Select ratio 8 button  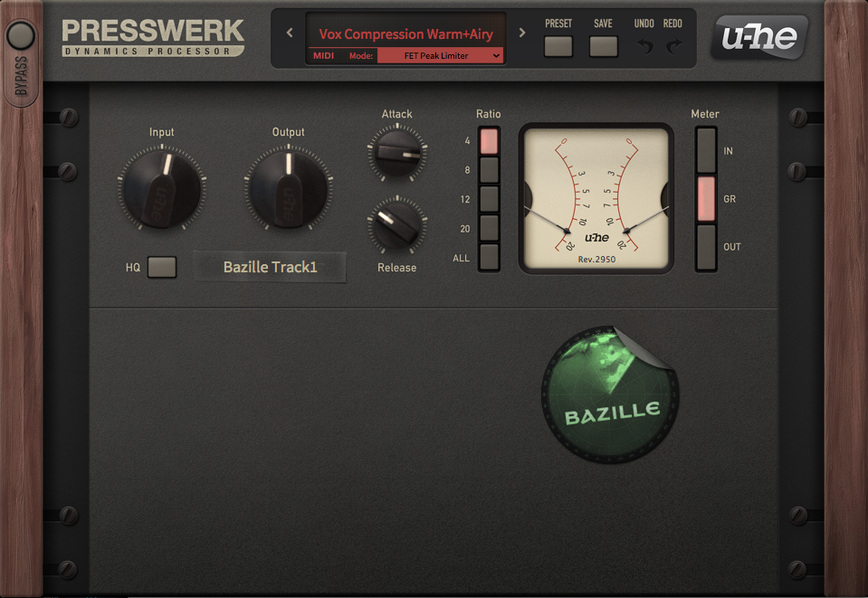coord(489,170)
